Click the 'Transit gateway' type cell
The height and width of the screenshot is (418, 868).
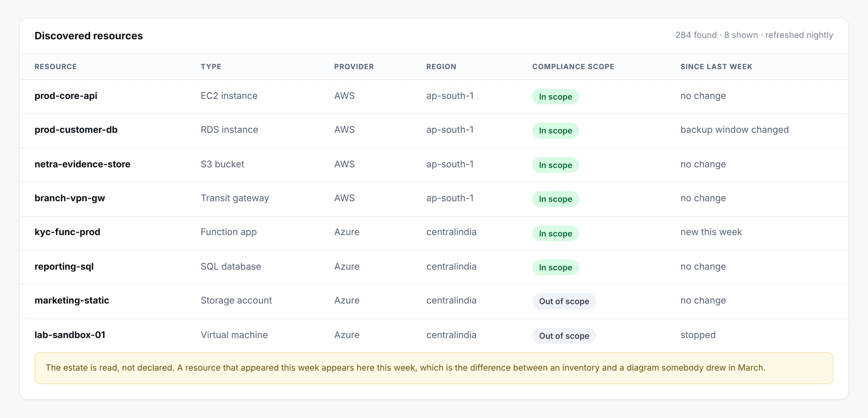235,198
